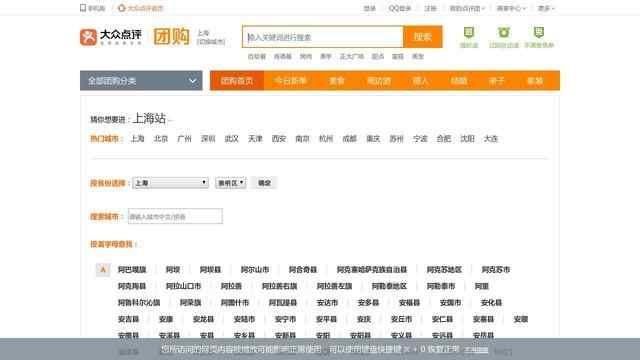Open city 阿拉山口市
This screenshot has width=640, height=360.
pyautogui.click(x=183, y=286)
